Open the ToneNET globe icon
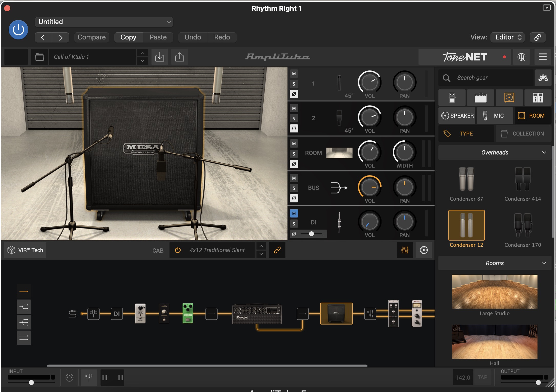The height and width of the screenshot is (392, 556). (x=521, y=57)
